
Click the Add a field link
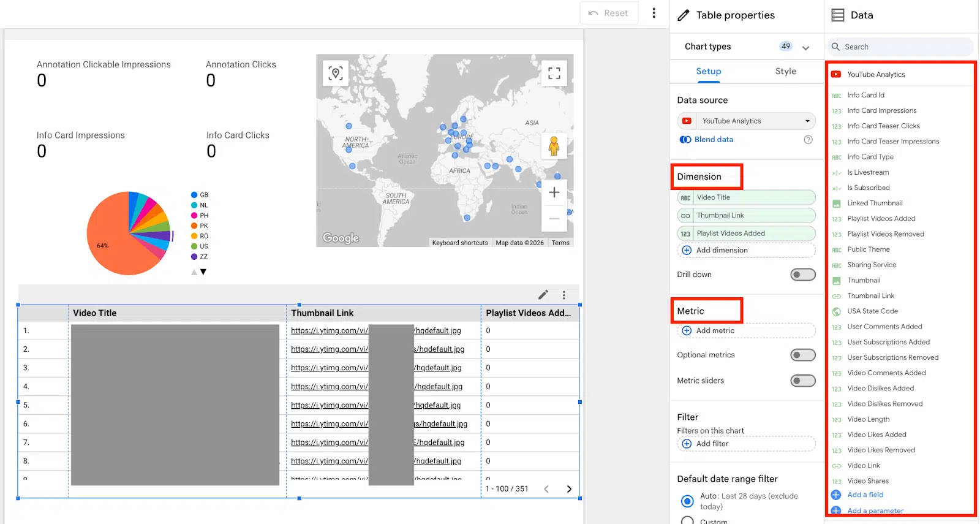[x=865, y=495]
